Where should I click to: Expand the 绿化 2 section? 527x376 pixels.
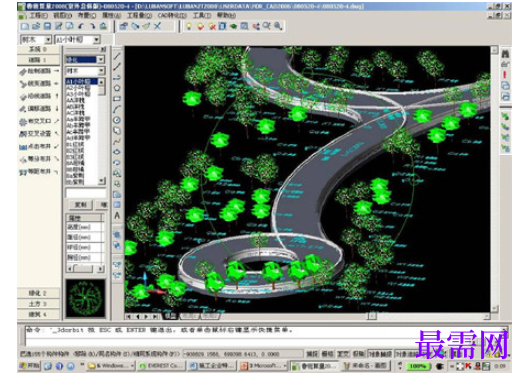click(x=38, y=293)
